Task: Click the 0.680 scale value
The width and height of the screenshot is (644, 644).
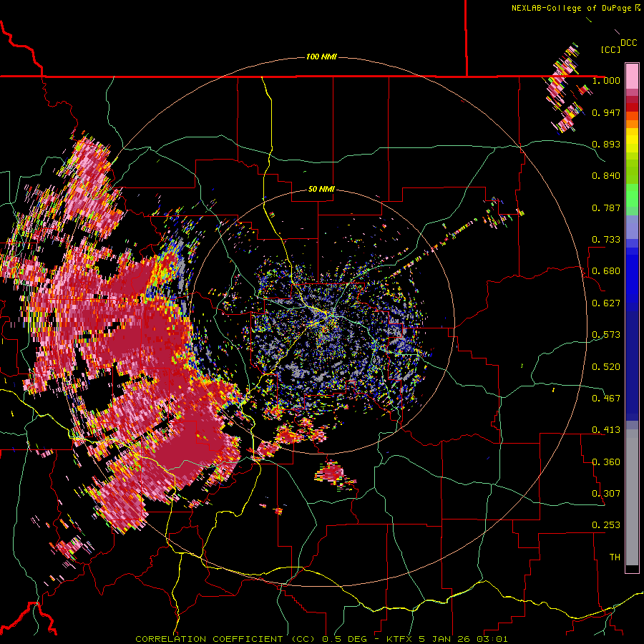Action: [606, 270]
